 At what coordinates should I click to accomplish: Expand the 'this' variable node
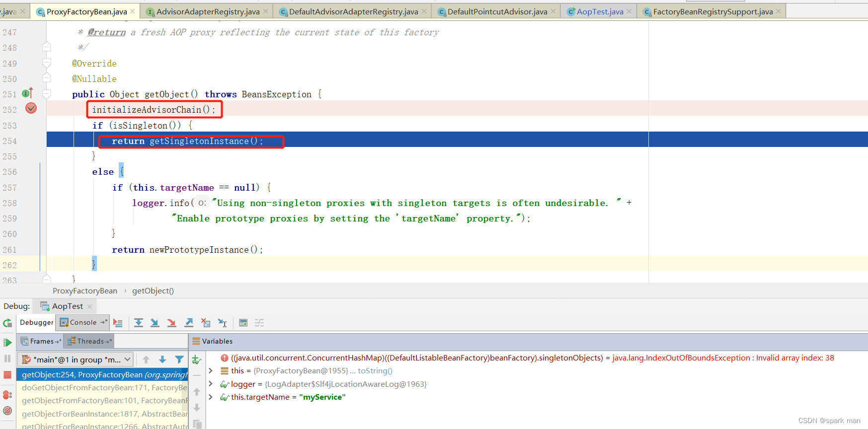[x=211, y=371]
